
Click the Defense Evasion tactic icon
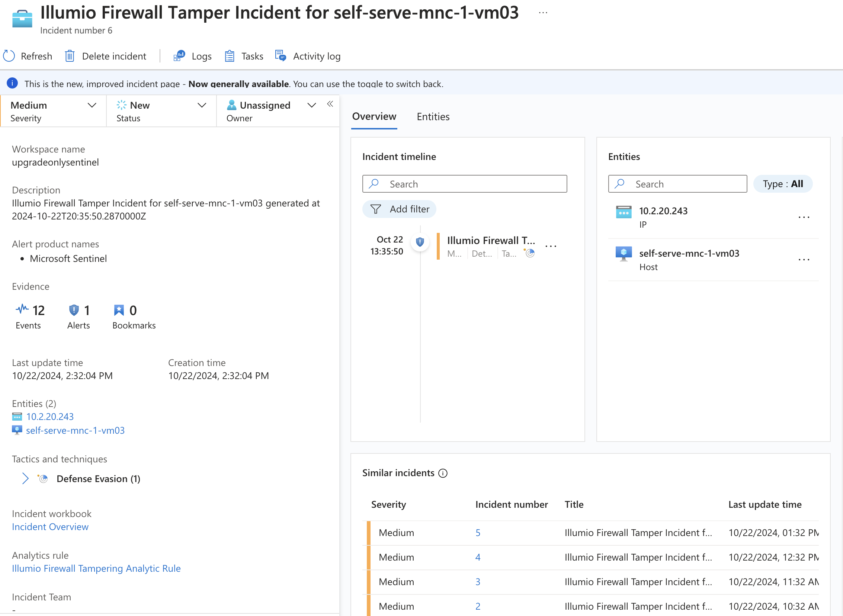point(43,478)
